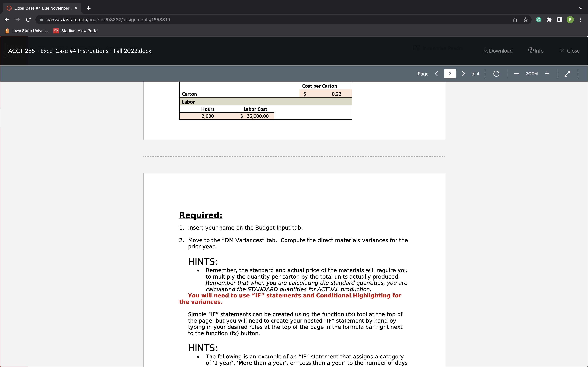Zoom in with the plus icon
Image resolution: width=588 pixels, height=367 pixels.
pyautogui.click(x=547, y=74)
